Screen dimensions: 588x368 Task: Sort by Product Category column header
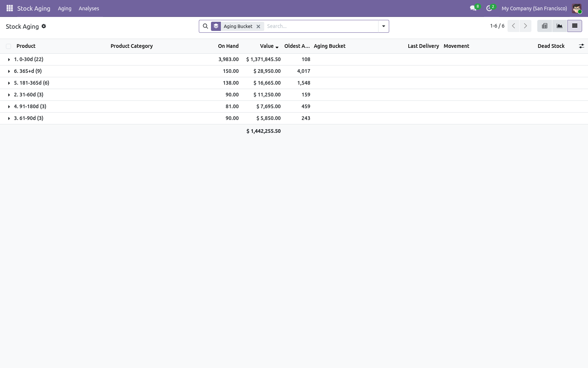click(x=132, y=46)
